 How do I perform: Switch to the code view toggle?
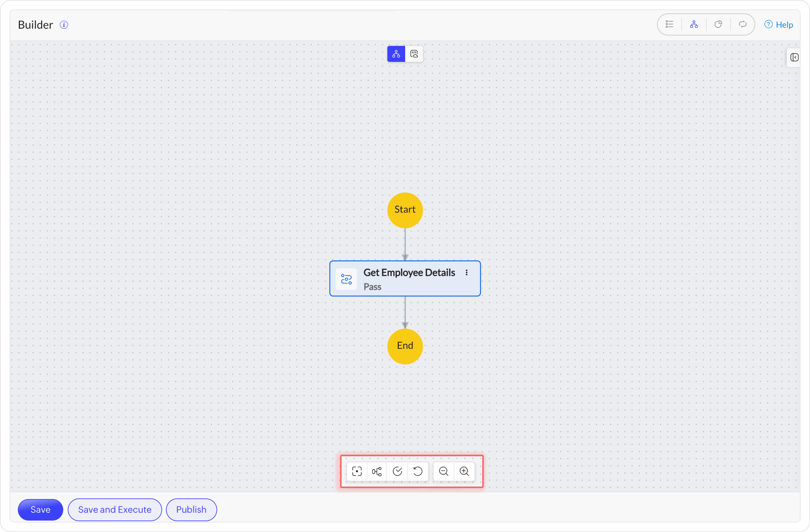[x=414, y=54]
